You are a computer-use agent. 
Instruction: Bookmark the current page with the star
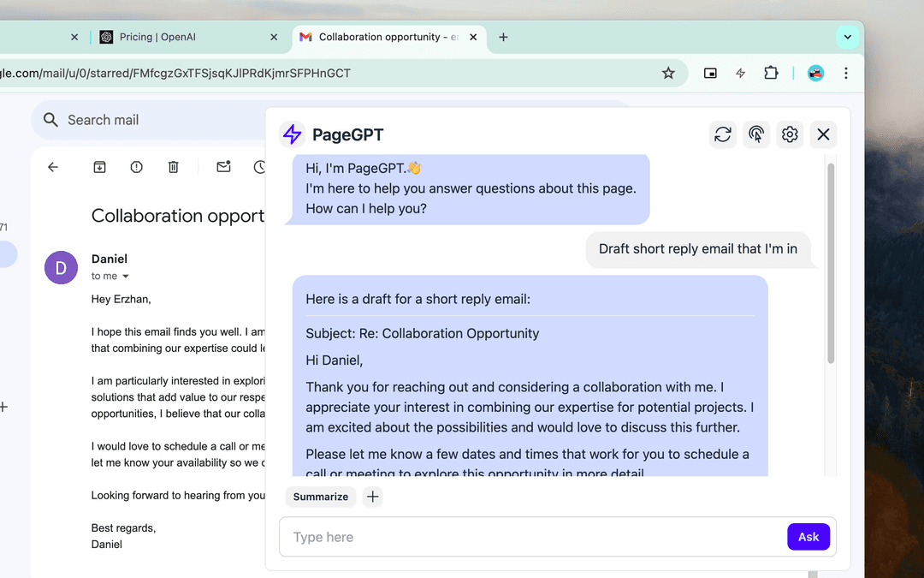pos(668,73)
